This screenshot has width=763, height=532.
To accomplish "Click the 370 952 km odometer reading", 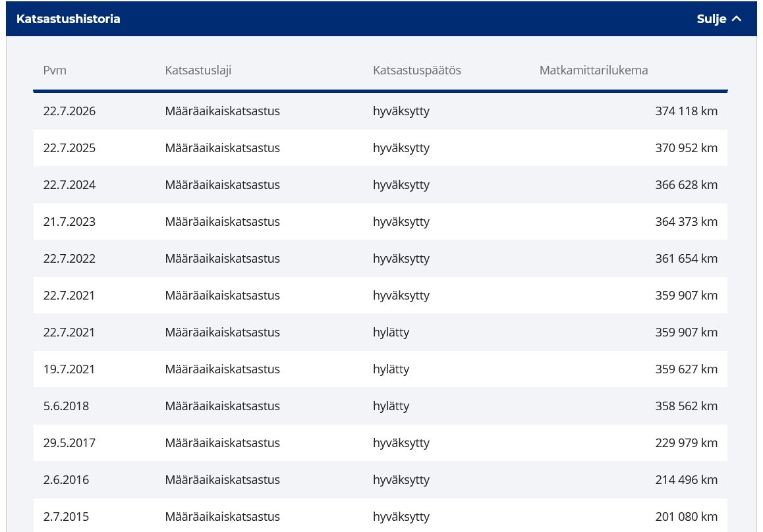I will point(686,148).
